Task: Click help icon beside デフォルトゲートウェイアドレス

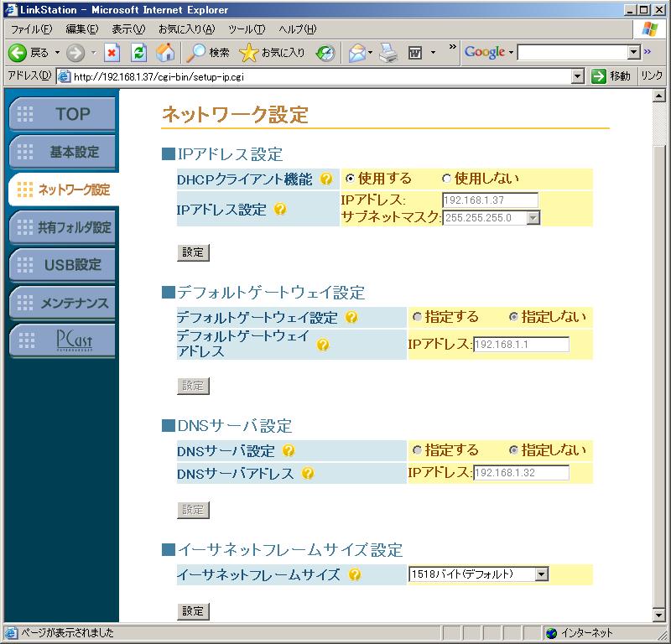Action: (x=323, y=345)
